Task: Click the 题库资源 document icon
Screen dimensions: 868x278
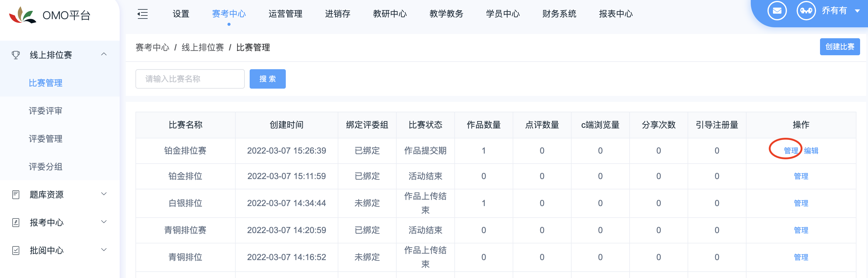Action: tap(16, 195)
